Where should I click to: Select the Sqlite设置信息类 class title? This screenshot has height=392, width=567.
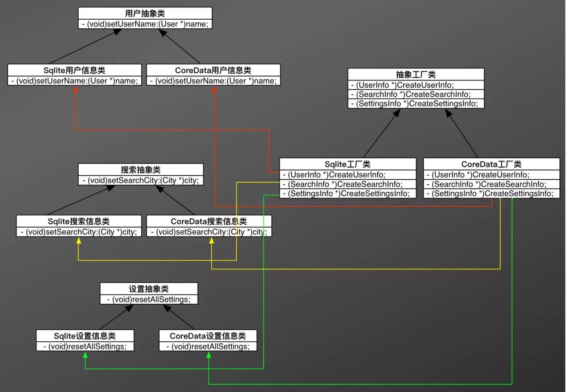85,336
